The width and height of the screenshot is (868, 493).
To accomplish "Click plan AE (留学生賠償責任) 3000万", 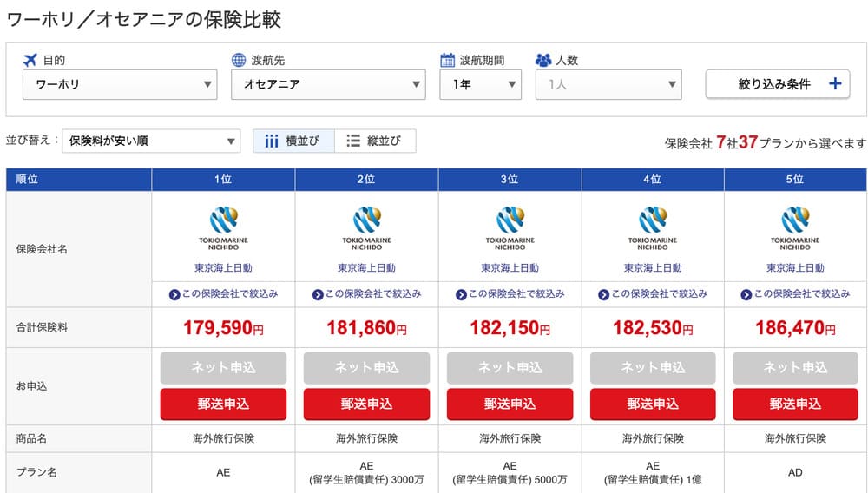I will coord(366,473).
